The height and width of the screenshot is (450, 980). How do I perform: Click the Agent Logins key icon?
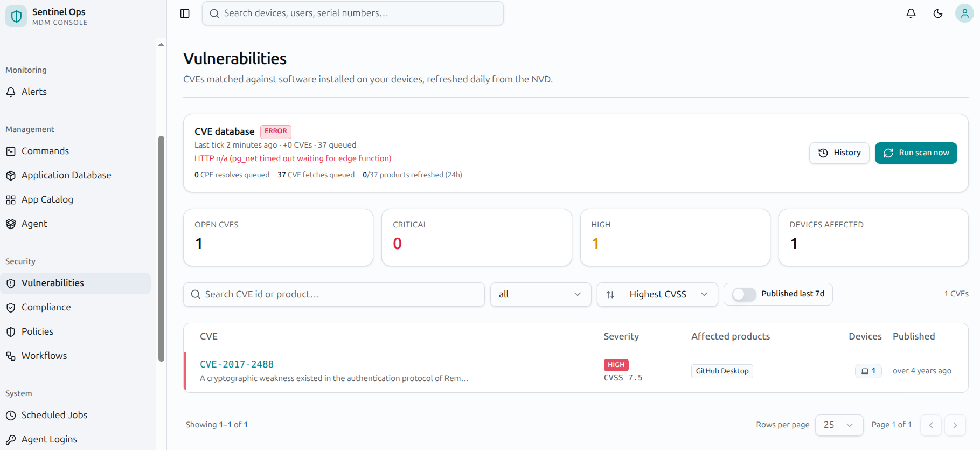11,440
